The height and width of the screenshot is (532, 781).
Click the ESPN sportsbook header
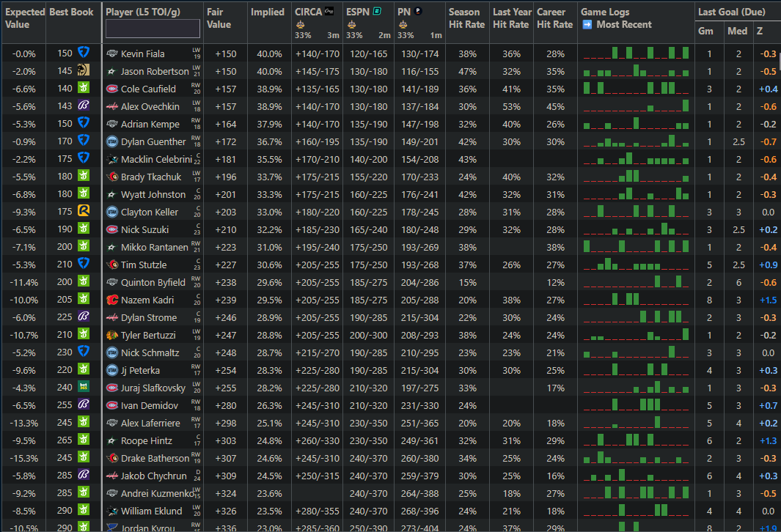coord(358,12)
